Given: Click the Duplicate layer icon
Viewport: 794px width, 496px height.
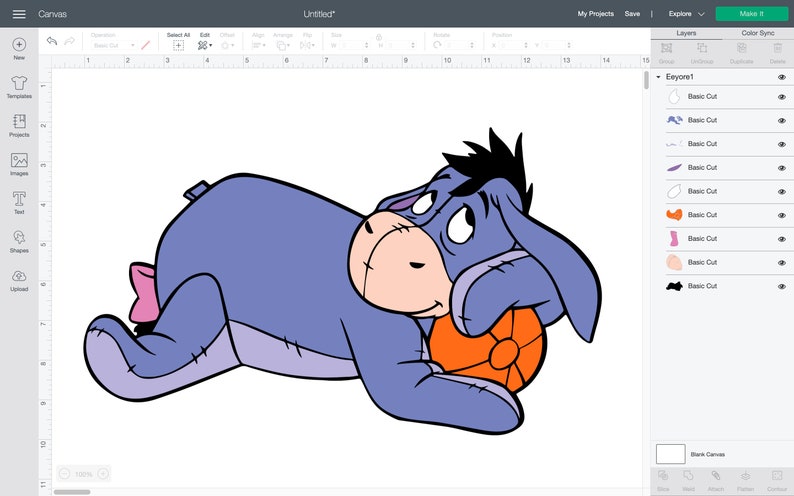Looking at the screenshot, I should click(742, 48).
